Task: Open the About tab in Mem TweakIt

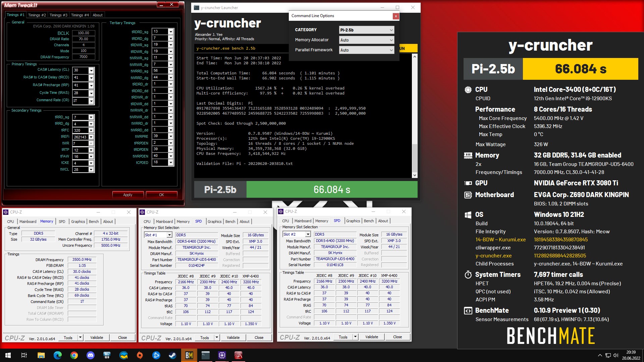Action: 98,15
